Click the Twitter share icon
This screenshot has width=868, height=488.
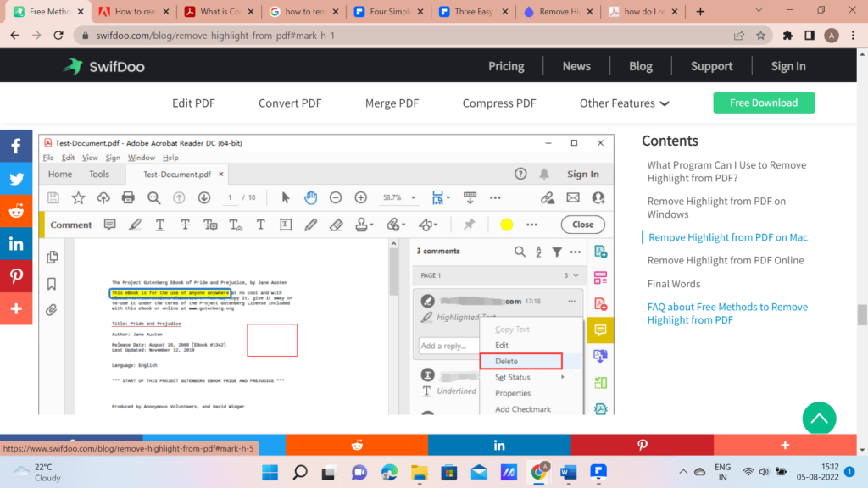click(x=16, y=179)
